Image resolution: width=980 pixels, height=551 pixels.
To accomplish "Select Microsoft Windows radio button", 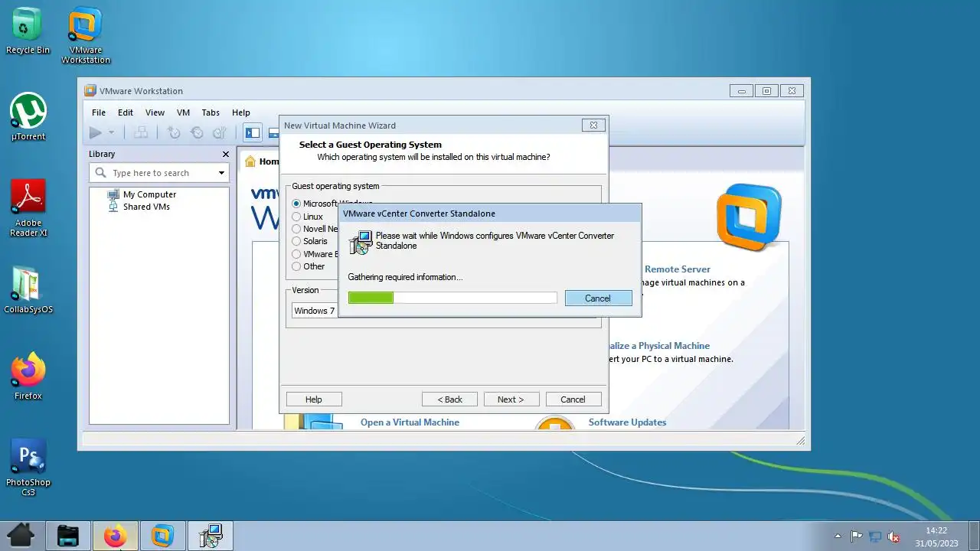I will pyautogui.click(x=297, y=204).
